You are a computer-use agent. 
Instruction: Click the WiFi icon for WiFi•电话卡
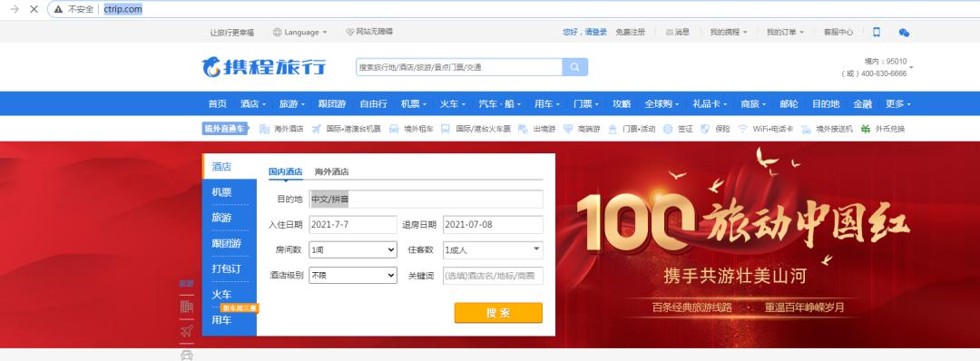pyautogui.click(x=742, y=129)
